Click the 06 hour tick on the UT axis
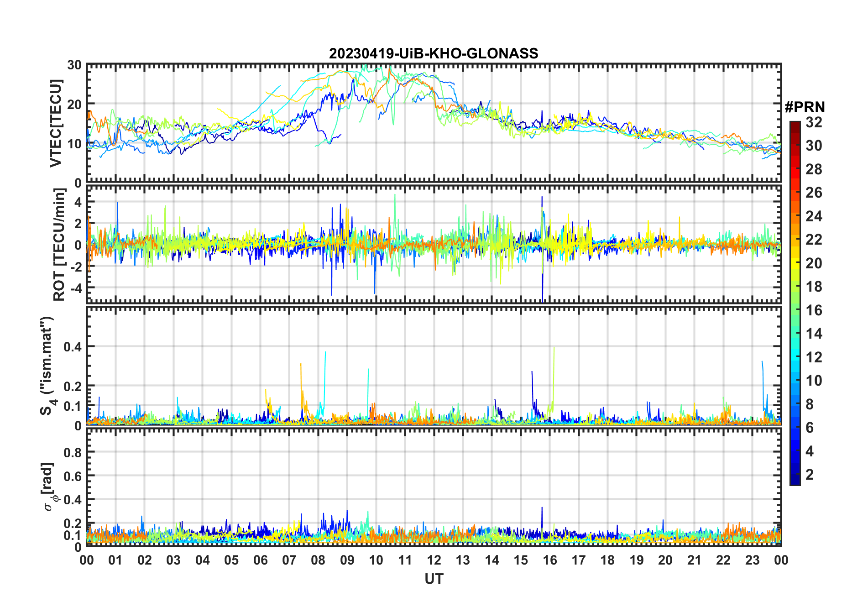The height and width of the screenshot is (607, 868). coord(261,560)
